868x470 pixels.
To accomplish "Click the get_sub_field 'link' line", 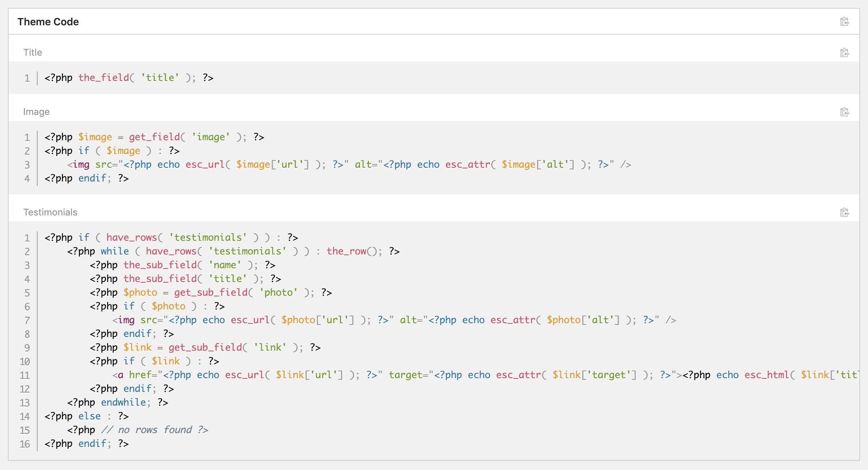I will point(205,347).
